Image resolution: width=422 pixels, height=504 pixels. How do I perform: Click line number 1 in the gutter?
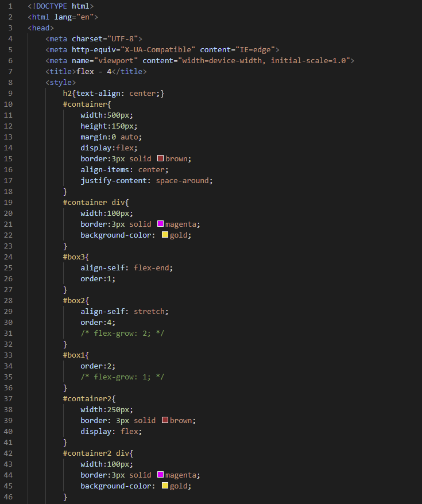(10, 6)
